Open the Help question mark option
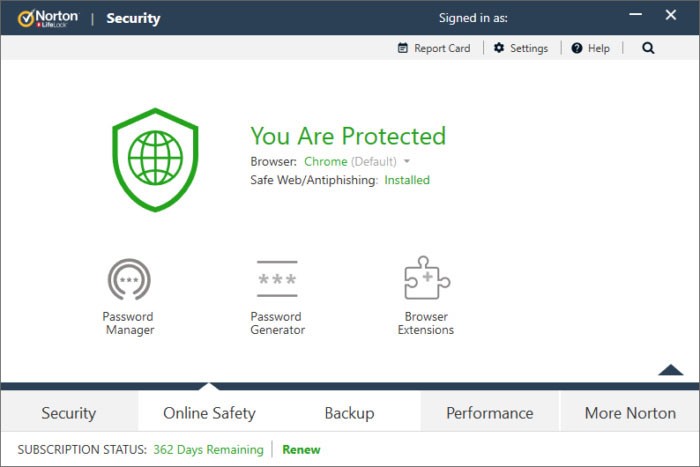700x467 pixels. pyautogui.click(x=590, y=48)
